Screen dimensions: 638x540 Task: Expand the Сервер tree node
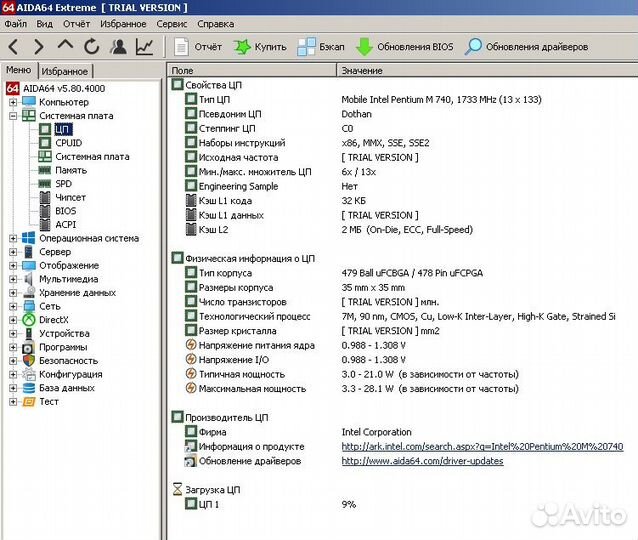(x=13, y=252)
